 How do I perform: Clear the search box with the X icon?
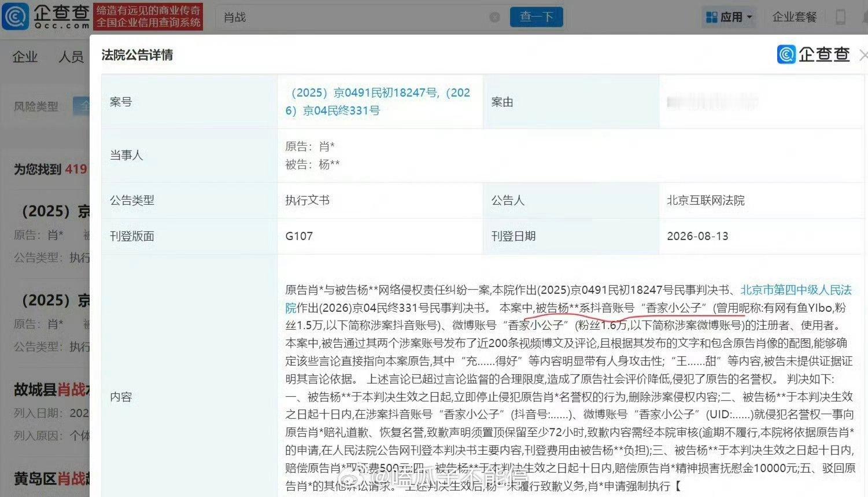[x=494, y=17]
